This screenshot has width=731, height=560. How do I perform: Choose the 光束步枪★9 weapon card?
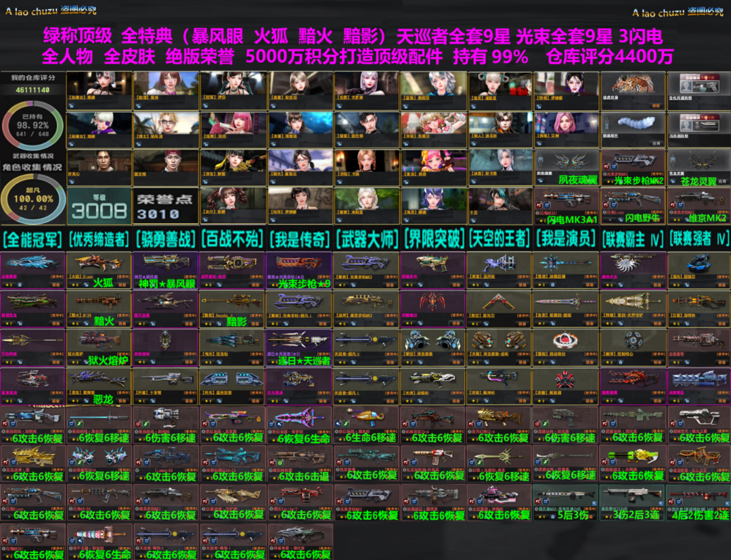(x=299, y=271)
